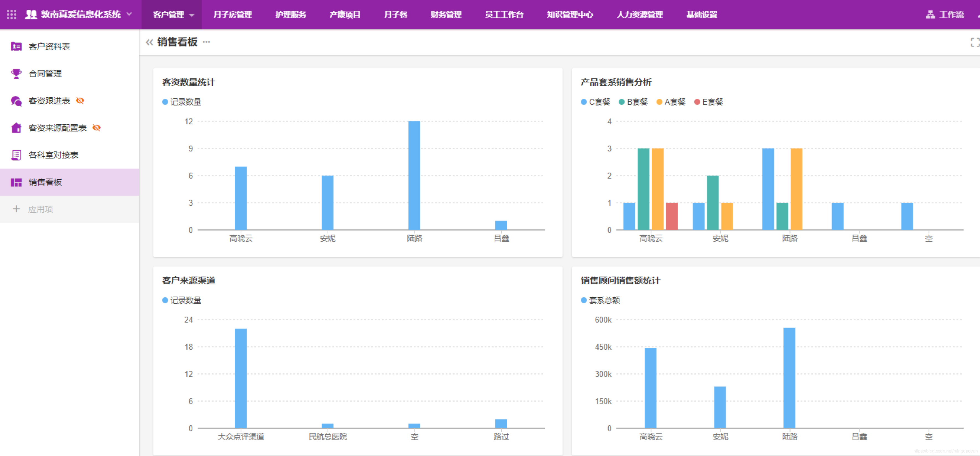Click the 销售看板 dashboard icon

[16, 182]
